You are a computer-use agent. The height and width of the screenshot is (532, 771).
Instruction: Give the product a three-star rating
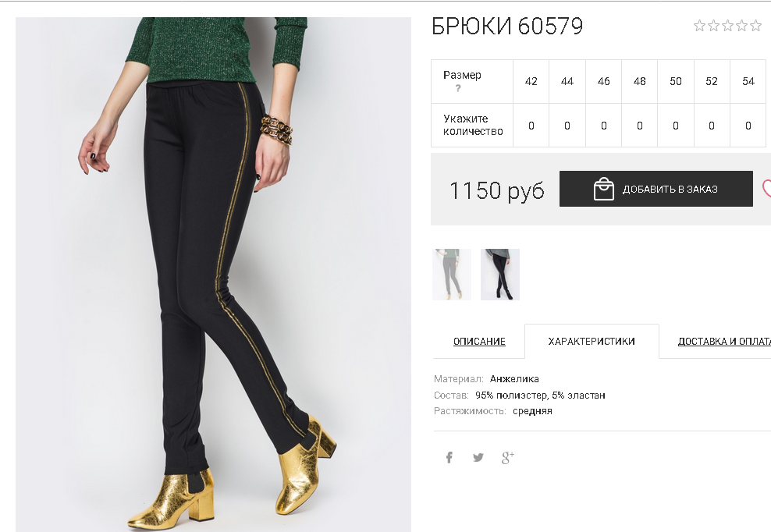[x=727, y=26]
